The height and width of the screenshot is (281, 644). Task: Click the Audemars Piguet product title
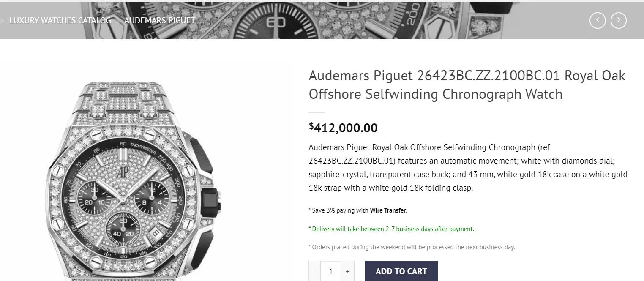[467, 85]
